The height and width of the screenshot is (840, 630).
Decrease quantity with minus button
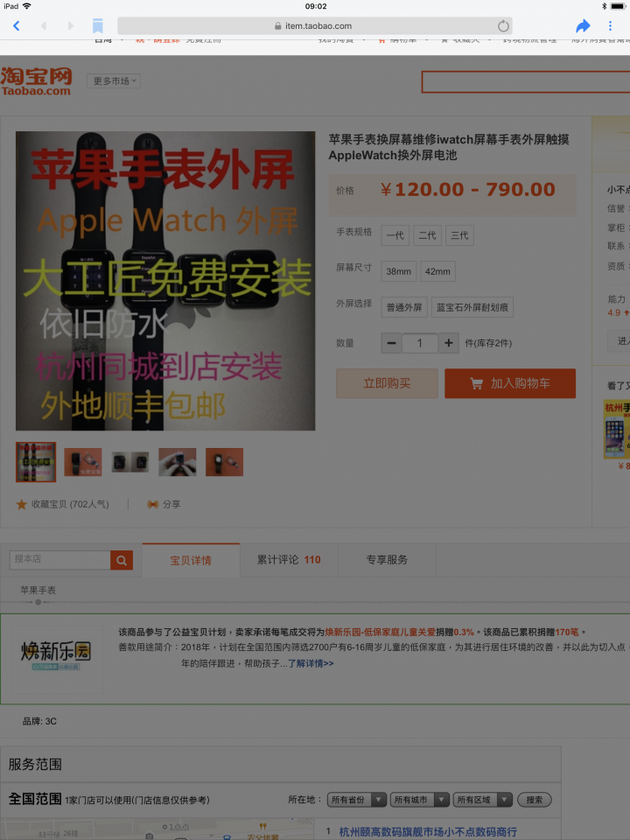[391, 343]
